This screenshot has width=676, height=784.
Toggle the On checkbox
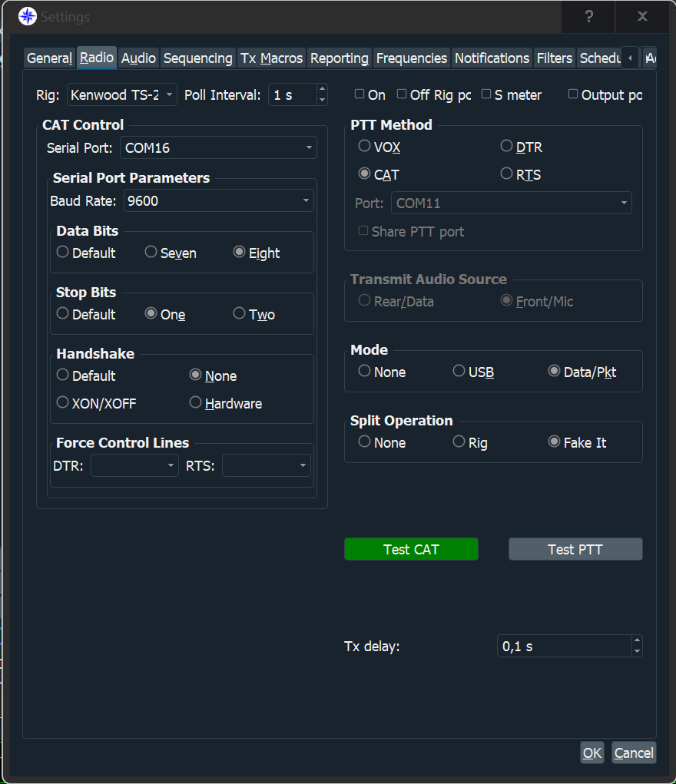coord(360,94)
